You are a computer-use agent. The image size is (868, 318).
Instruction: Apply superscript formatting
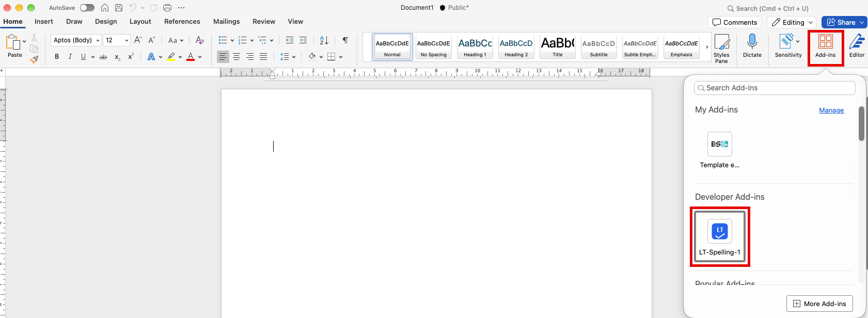(x=131, y=57)
